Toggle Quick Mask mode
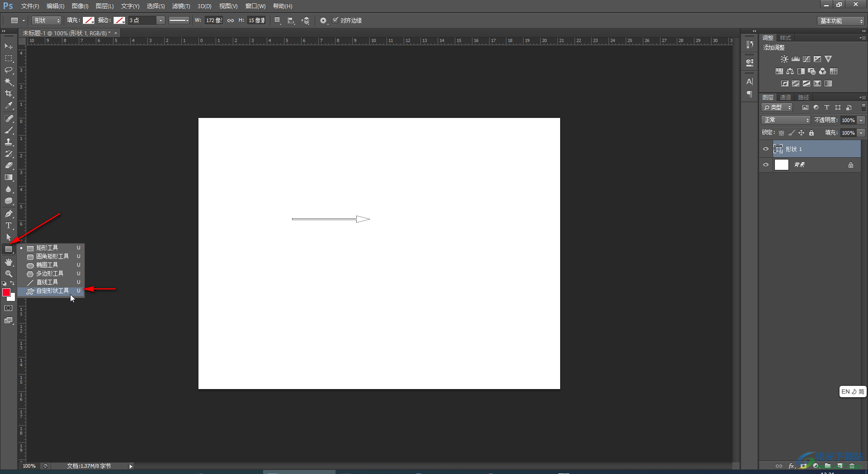Viewport: 868px width, 474px height. (x=9, y=308)
